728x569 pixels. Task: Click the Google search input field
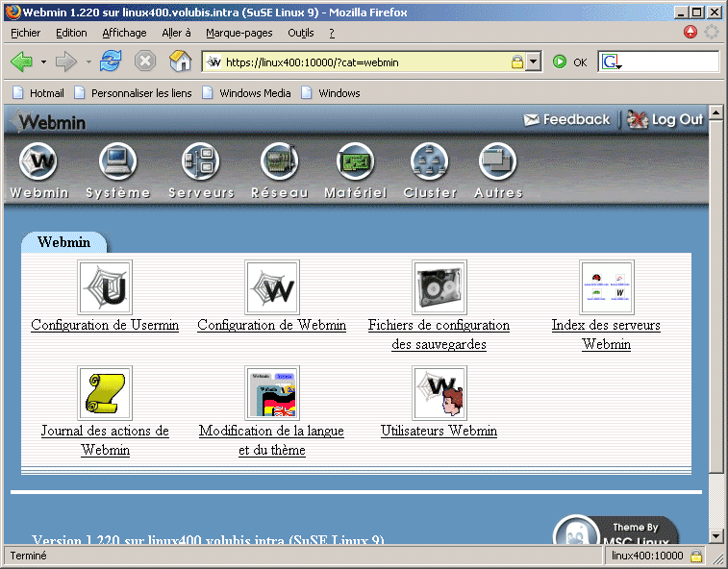pyautogui.click(x=670, y=62)
